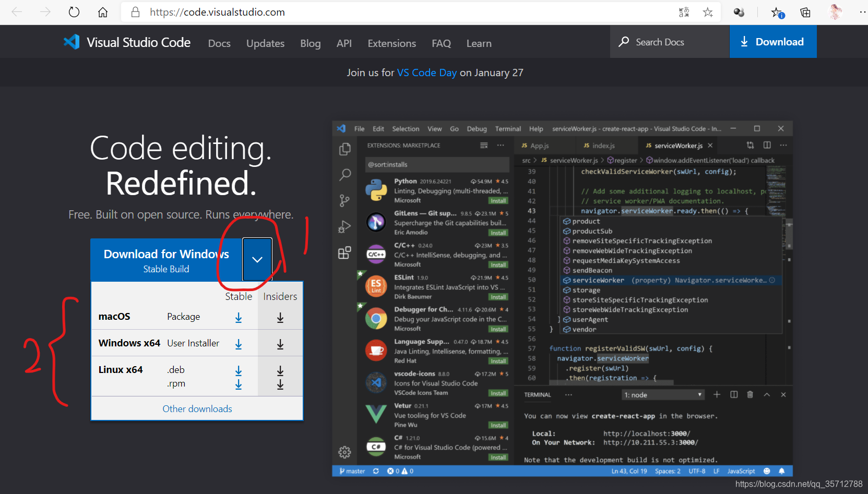Click Download for Windows Stable Build button
The width and height of the screenshot is (868, 494).
[x=167, y=260]
